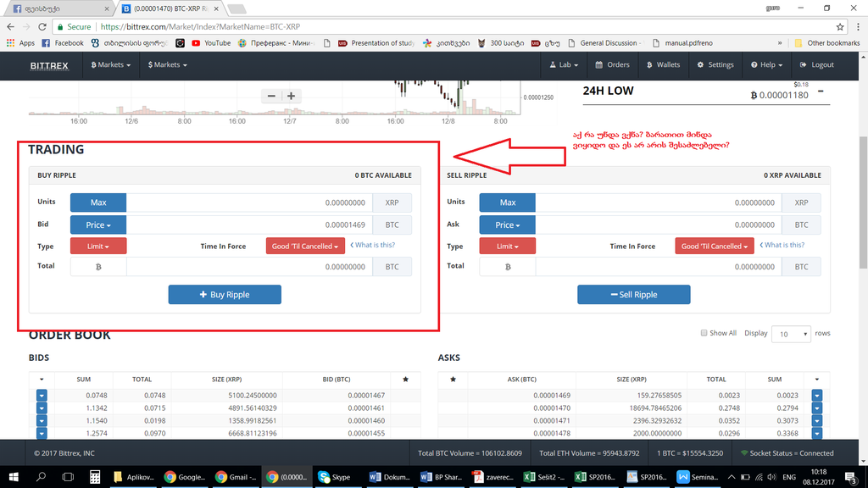Click the Logout link
Screen dimensions: 868x488
click(x=816, y=64)
